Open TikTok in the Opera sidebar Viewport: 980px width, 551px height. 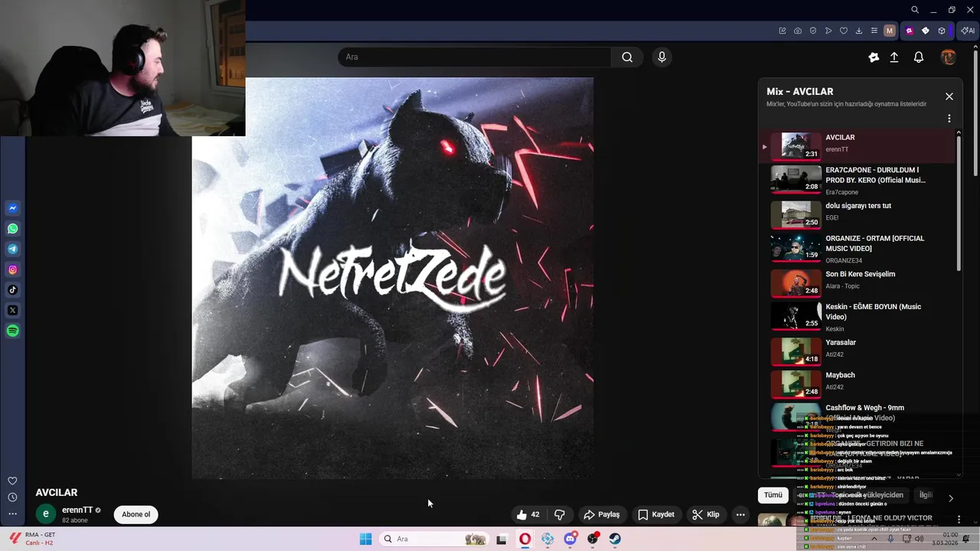coord(12,290)
